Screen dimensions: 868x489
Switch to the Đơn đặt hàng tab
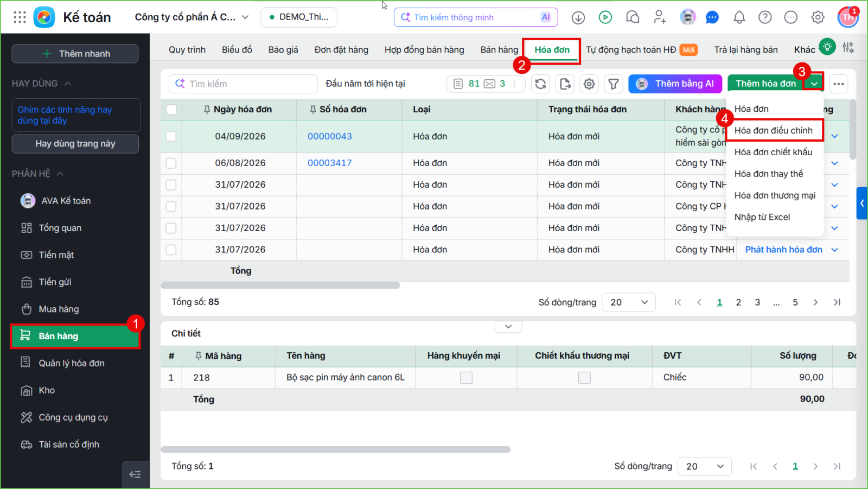(x=341, y=50)
